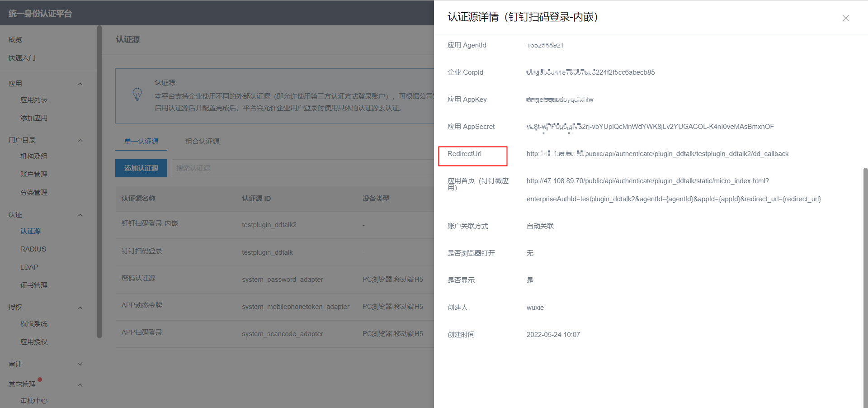
Task: Click the 添加认证源 button
Action: click(x=141, y=168)
